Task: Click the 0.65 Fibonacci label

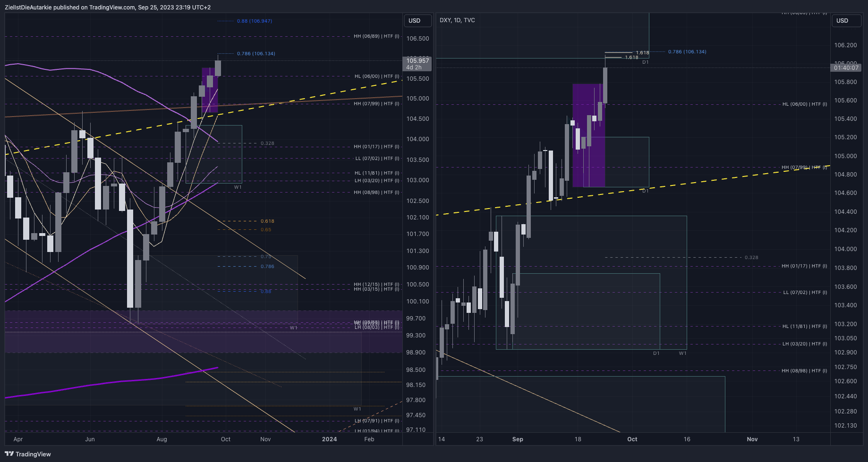Action: 266,230
